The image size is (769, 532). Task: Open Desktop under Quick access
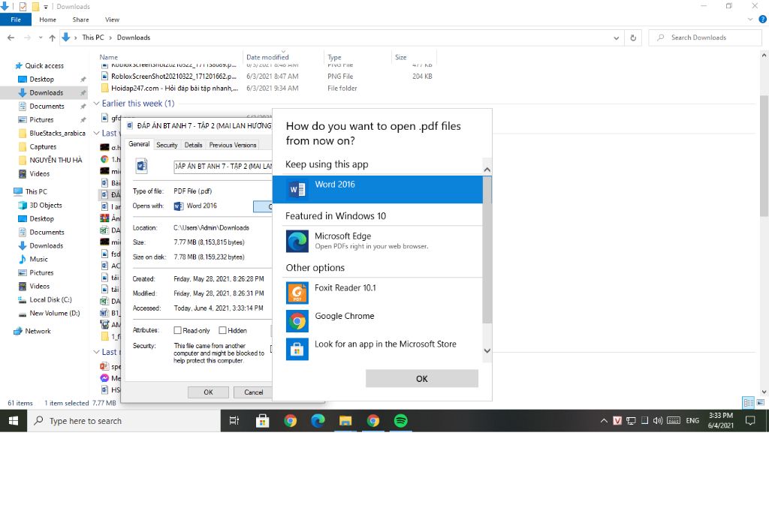coord(42,80)
